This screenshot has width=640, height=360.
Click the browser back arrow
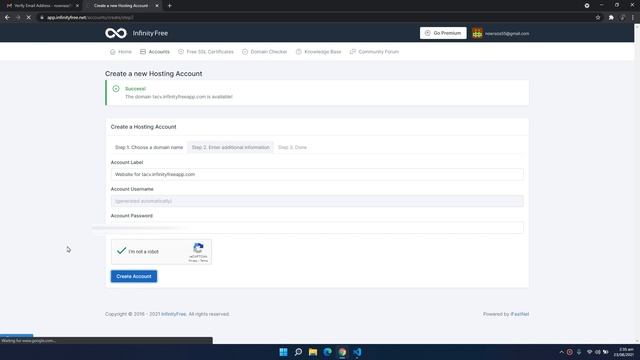click(7, 18)
